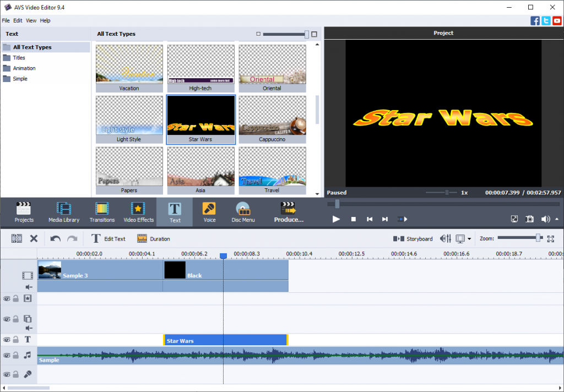Screen dimensions: 564x392
Task: Open the Edit menu
Action: coord(18,20)
